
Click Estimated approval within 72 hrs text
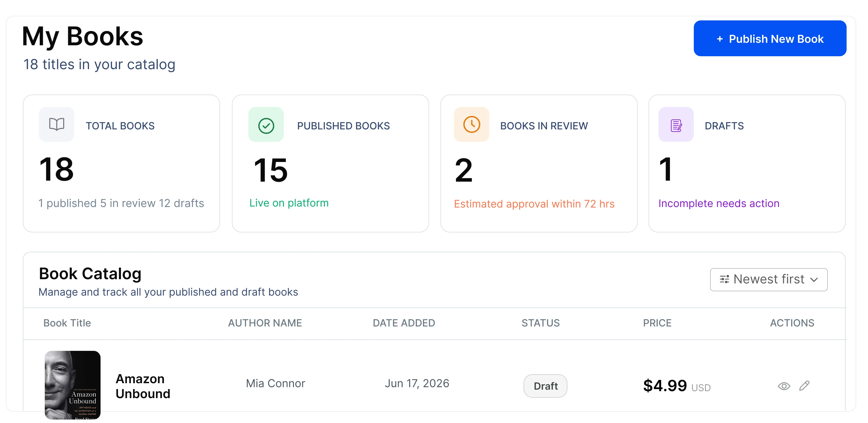click(x=534, y=204)
